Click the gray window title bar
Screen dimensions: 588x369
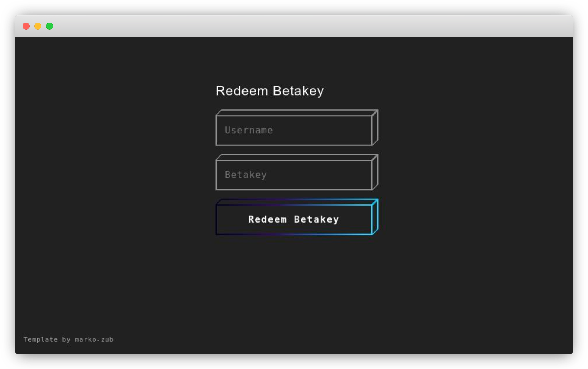coord(294,26)
